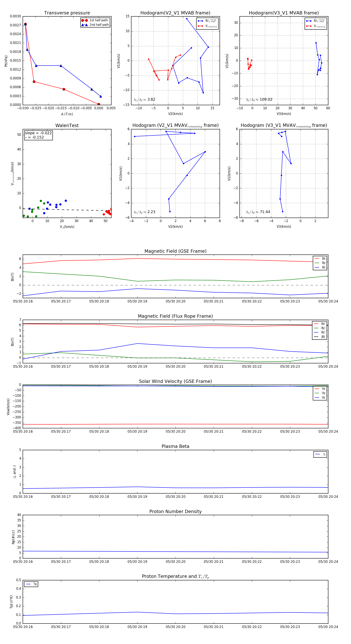Click the "Solar Wind Velocity (GSE Frame)" title
Image resolution: width=351 pixels, height=644 pixels.
pyautogui.click(x=175, y=381)
